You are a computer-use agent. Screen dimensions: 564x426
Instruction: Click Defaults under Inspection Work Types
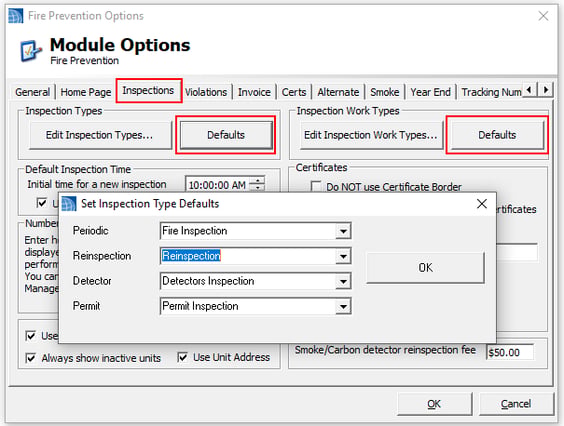497,135
